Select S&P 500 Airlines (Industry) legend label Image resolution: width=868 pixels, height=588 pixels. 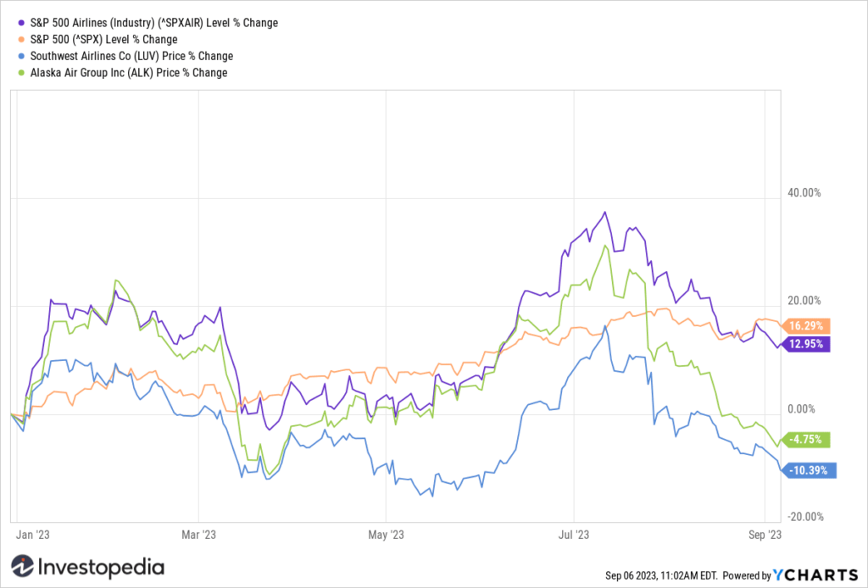[x=154, y=23]
